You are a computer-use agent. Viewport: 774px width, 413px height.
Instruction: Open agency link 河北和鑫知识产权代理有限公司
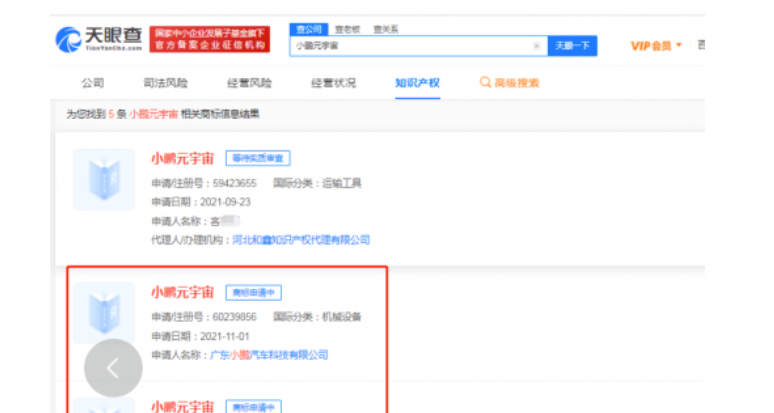coord(301,240)
